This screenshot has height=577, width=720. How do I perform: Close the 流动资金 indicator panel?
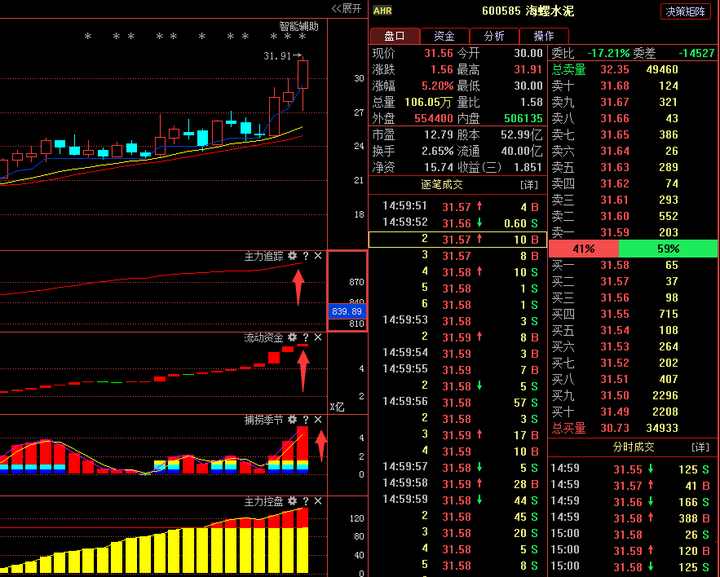coord(318,338)
